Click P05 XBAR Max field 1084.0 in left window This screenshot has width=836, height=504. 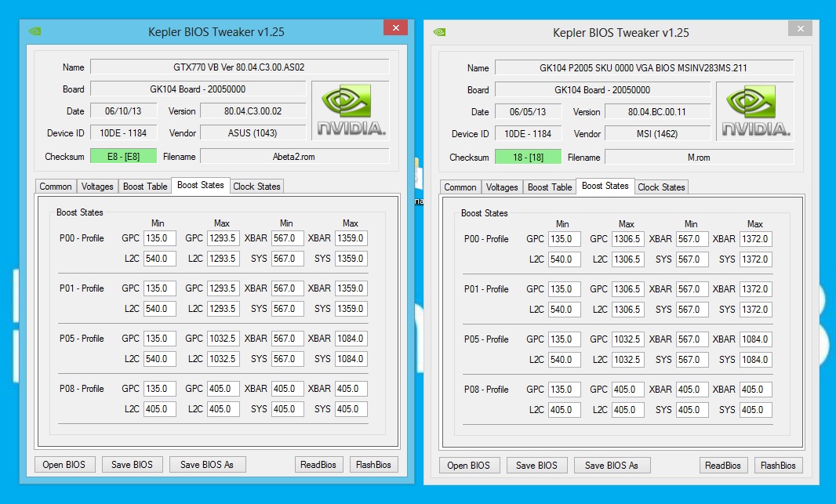351,339
